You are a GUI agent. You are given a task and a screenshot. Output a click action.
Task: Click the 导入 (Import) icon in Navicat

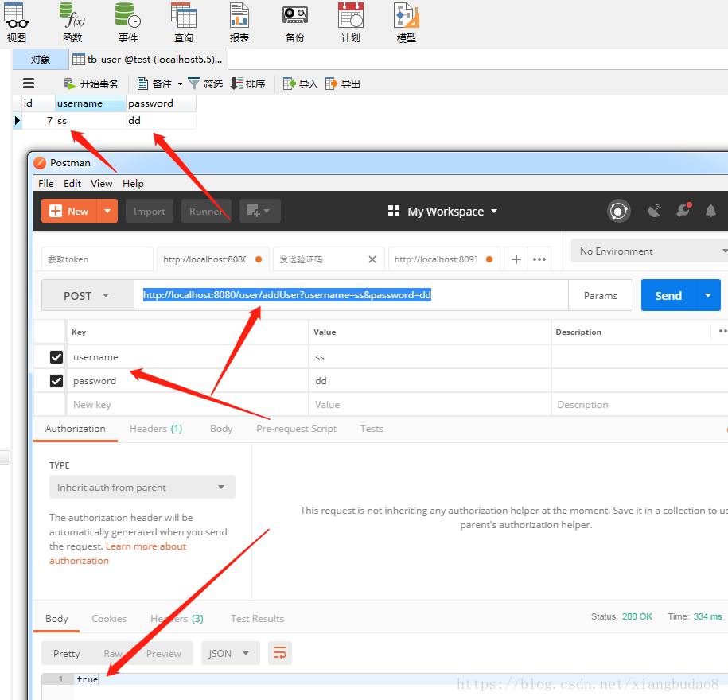click(290, 84)
